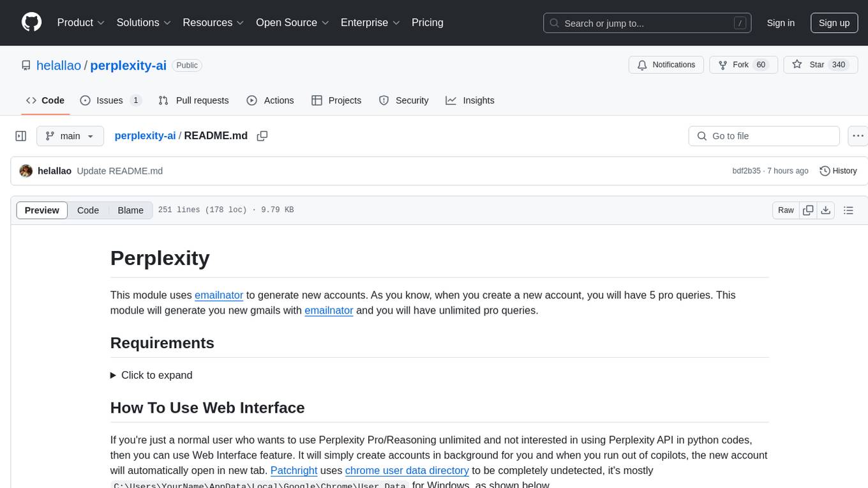Select the Code view

(x=88, y=210)
